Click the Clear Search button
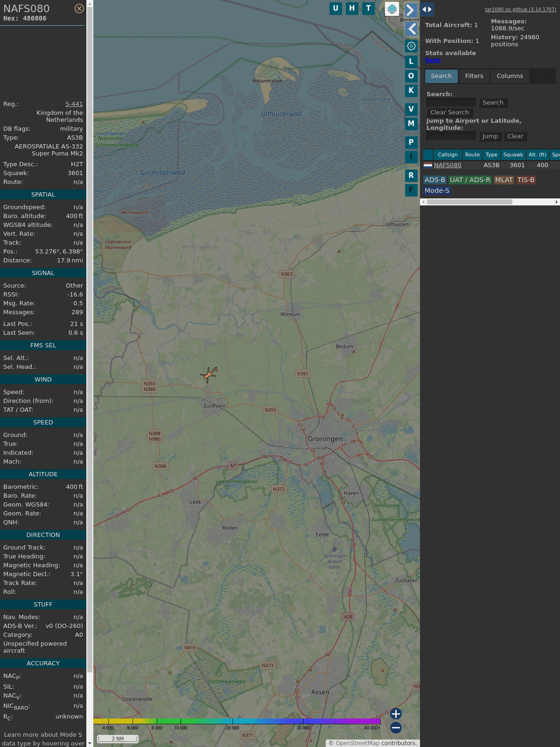 (449, 113)
